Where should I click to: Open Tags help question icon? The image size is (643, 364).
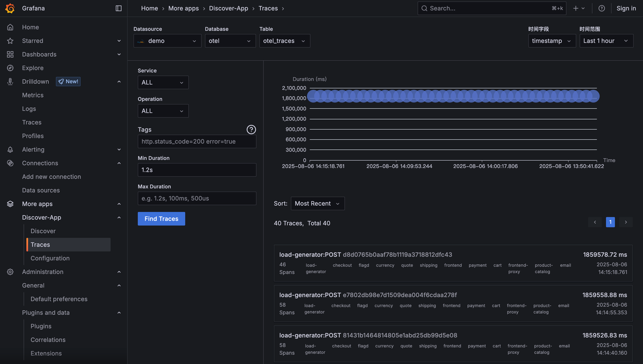point(251,130)
